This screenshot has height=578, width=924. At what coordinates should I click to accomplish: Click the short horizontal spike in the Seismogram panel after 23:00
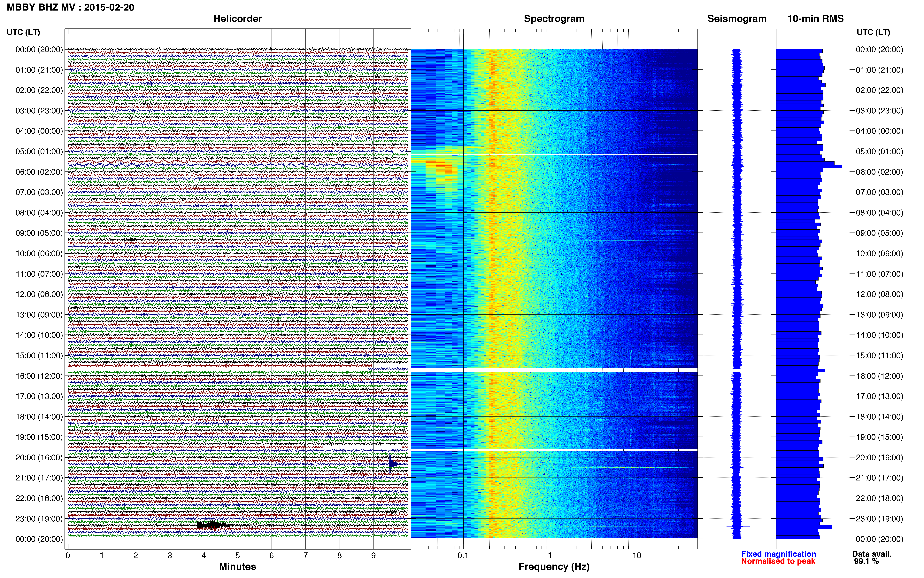tap(738, 527)
